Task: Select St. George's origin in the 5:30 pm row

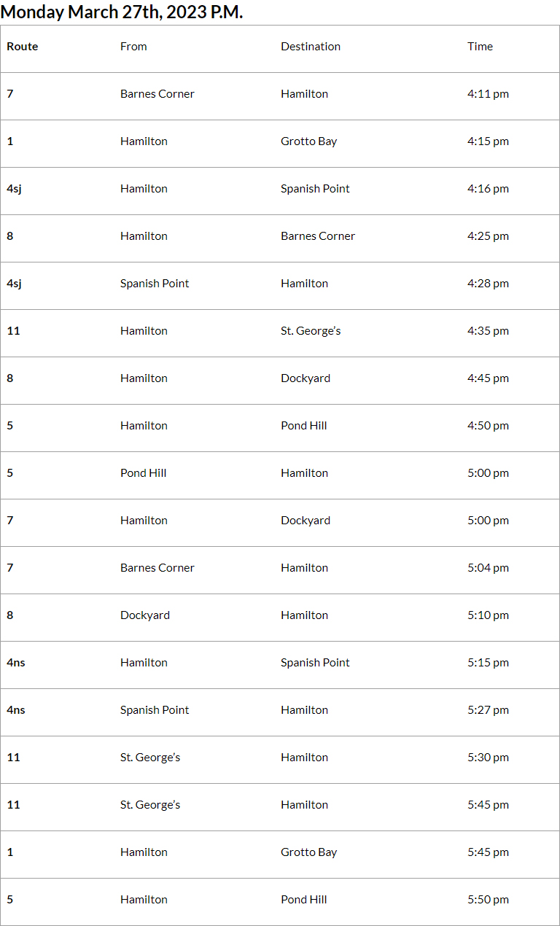Action: click(150, 758)
